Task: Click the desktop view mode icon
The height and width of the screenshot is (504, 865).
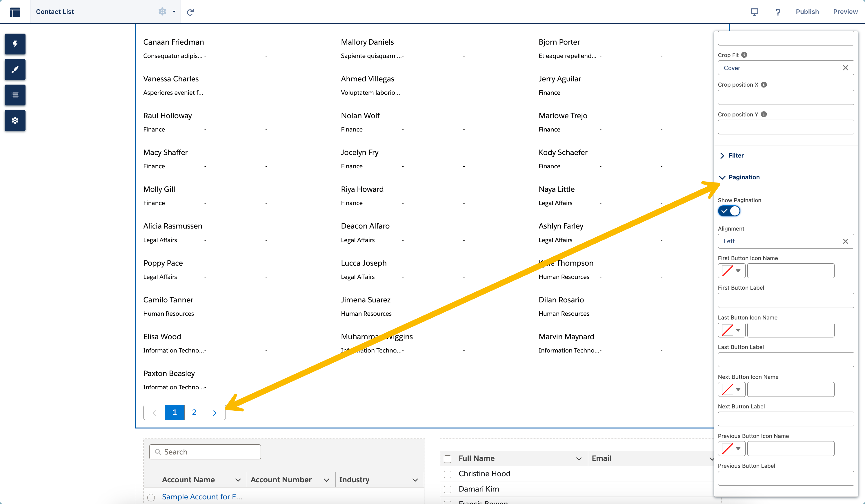Action: pyautogui.click(x=754, y=12)
